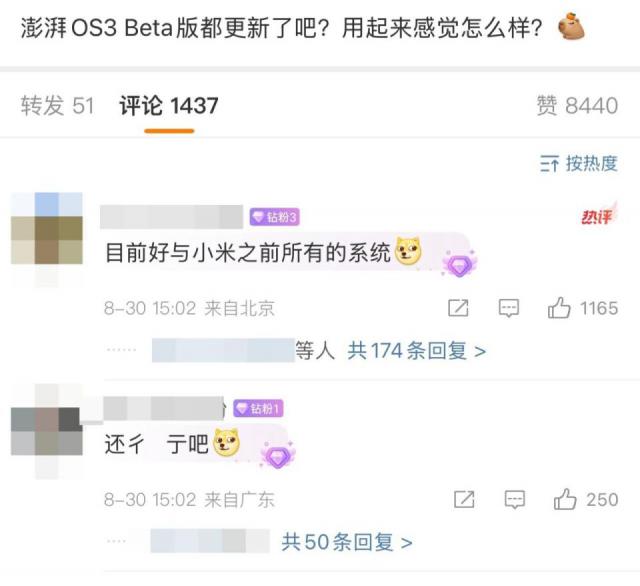This screenshot has height=586, width=640.
Task: Tap the reply icon on the Guangdong comment
Action: pos(515,499)
